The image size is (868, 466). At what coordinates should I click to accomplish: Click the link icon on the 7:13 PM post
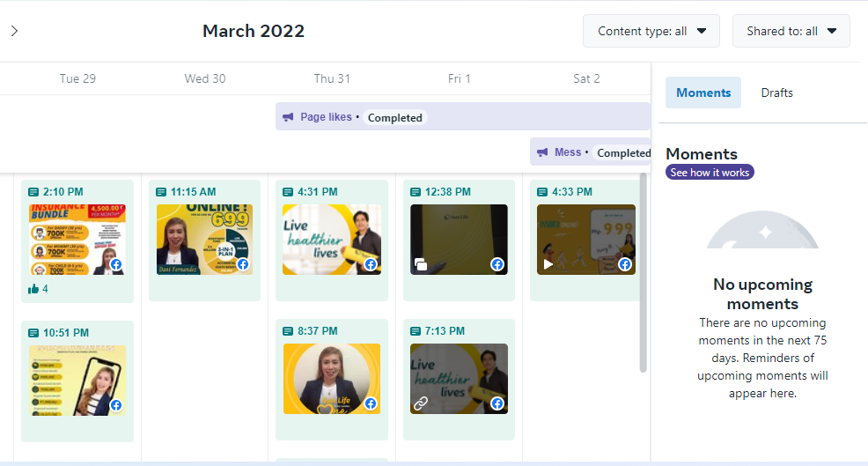point(421,403)
